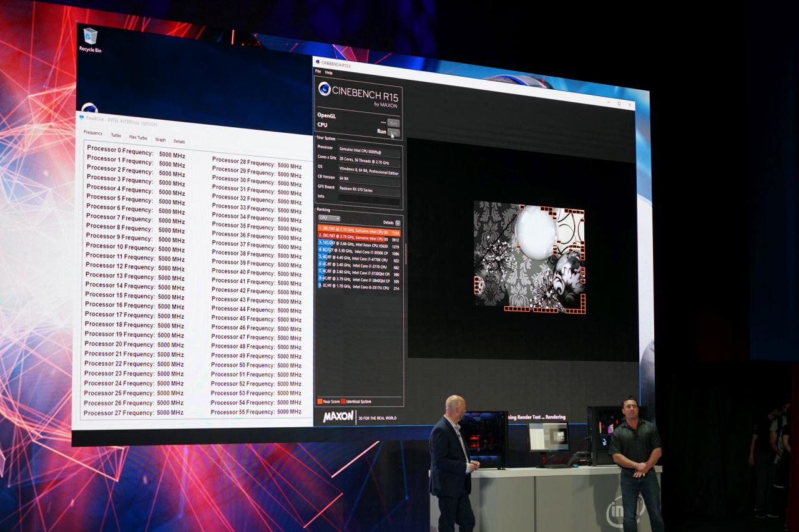The image size is (799, 532).
Task: Click the Processor 0 Frequency row
Action: click(136, 152)
